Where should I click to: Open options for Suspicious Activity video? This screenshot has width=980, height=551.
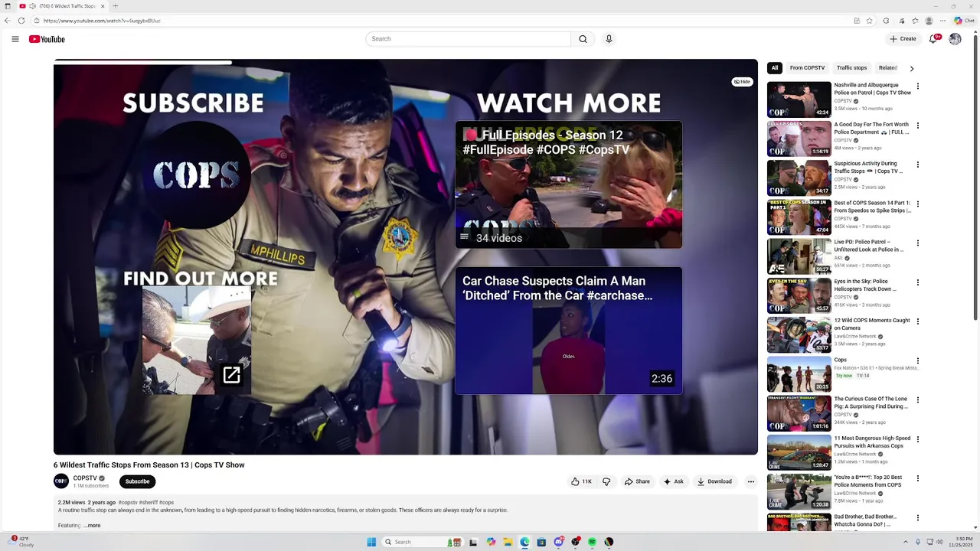coord(918,165)
